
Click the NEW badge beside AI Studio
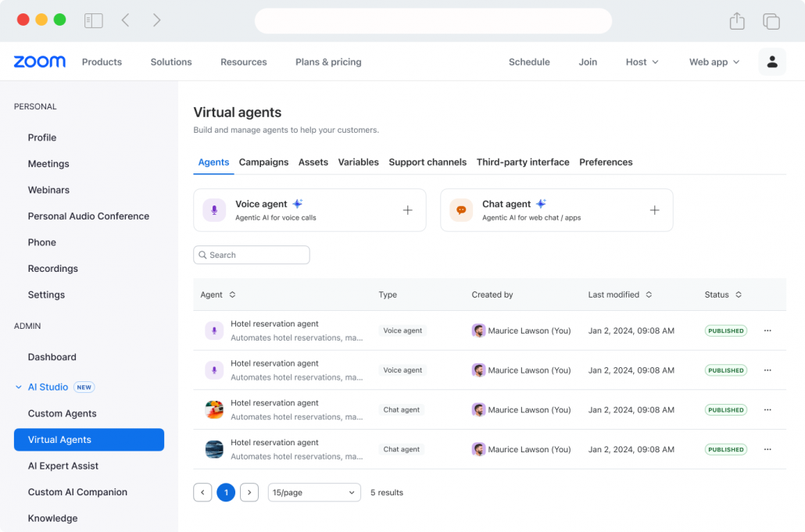84,387
